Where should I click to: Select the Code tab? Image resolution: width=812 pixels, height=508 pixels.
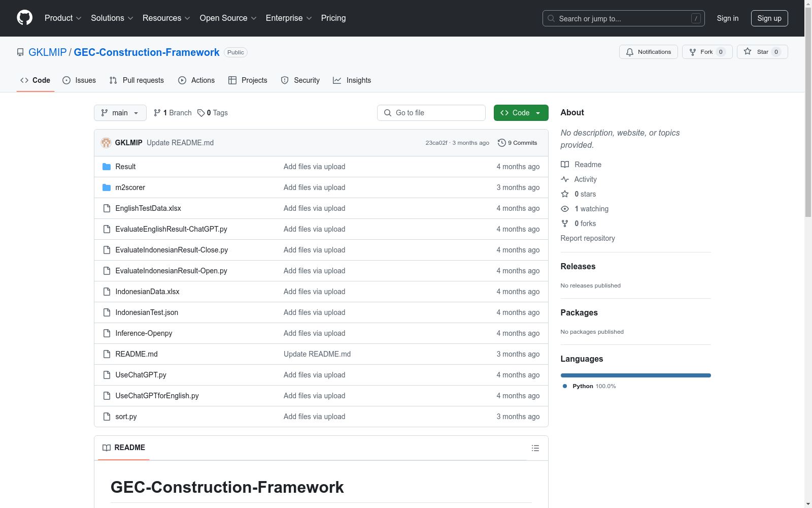36,80
